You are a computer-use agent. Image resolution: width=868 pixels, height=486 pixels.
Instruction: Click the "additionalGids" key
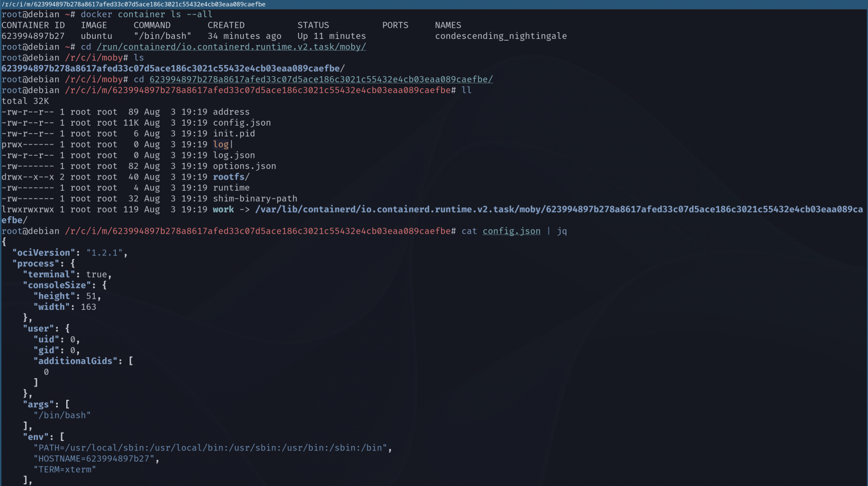pyautogui.click(x=75, y=361)
